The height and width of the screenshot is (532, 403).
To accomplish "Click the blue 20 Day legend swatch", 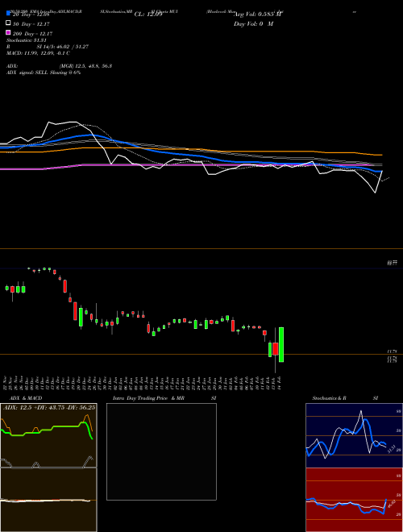I will 8,14.
